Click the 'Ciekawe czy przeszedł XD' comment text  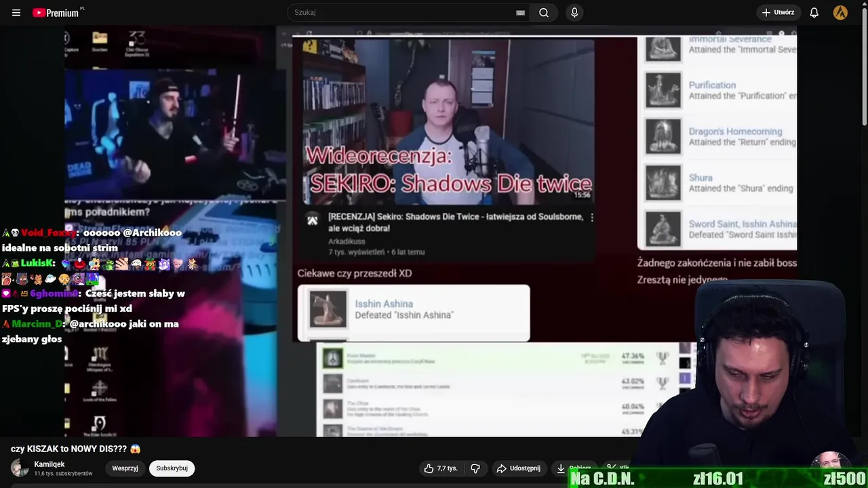pos(355,273)
